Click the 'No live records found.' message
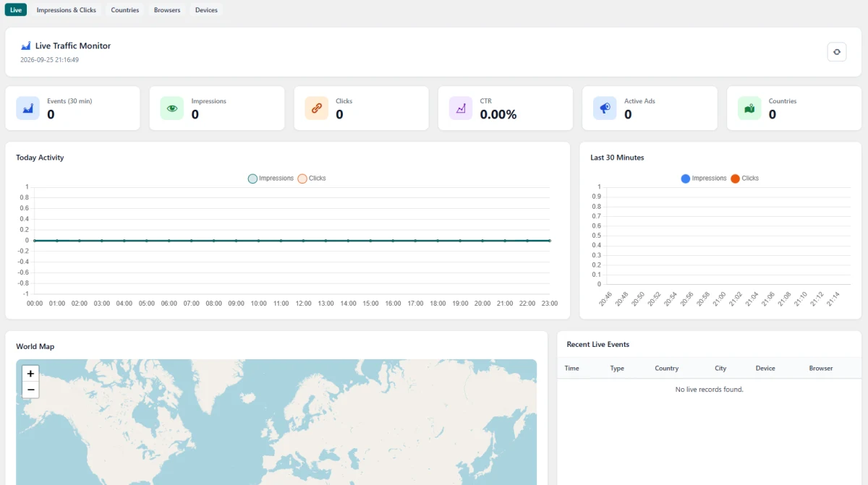This screenshot has width=868, height=485. [x=709, y=390]
